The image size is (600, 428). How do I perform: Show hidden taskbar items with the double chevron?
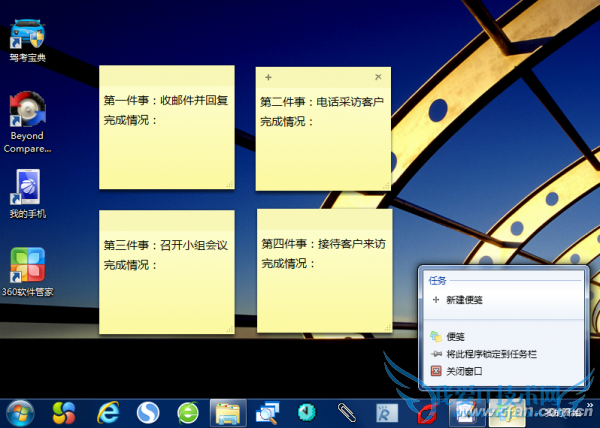pos(590,405)
